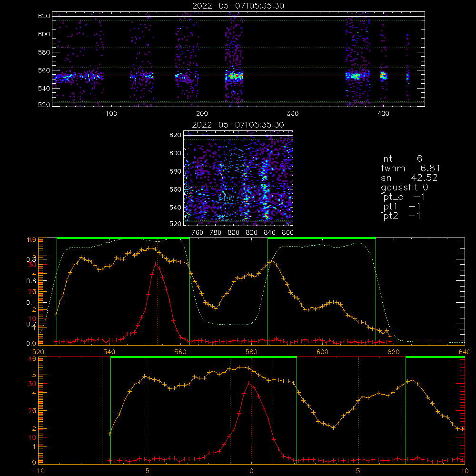
Task: Click x-axis label 300 of wide spectrogram
Action: (293, 113)
